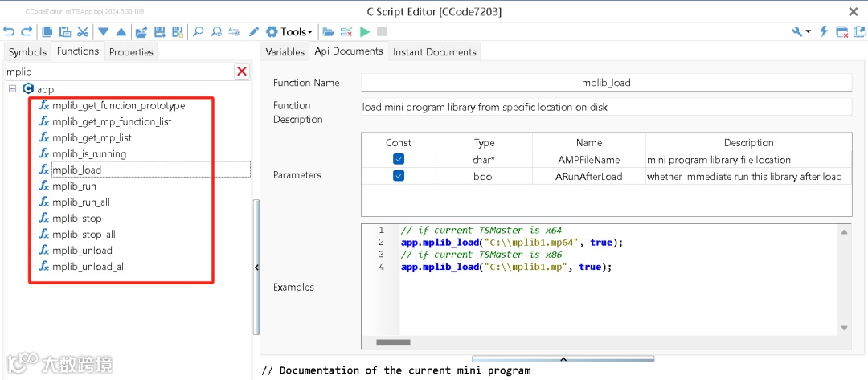The height and width of the screenshot is (380, 868).
Task: Collapse left panel with splitter arrow
Action: pyautogui.click(x=256, y=268)
